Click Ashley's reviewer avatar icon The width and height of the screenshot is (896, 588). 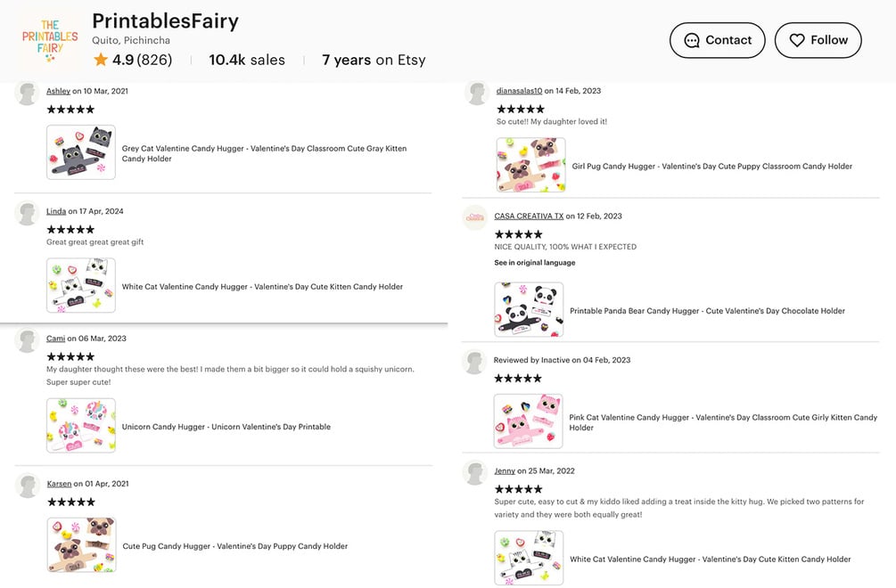29,93
